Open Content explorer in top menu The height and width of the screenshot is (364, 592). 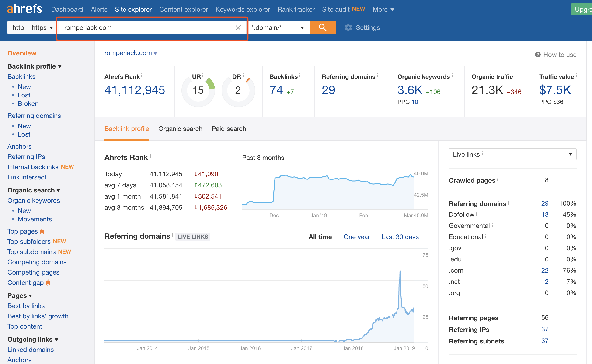point(184,9)
